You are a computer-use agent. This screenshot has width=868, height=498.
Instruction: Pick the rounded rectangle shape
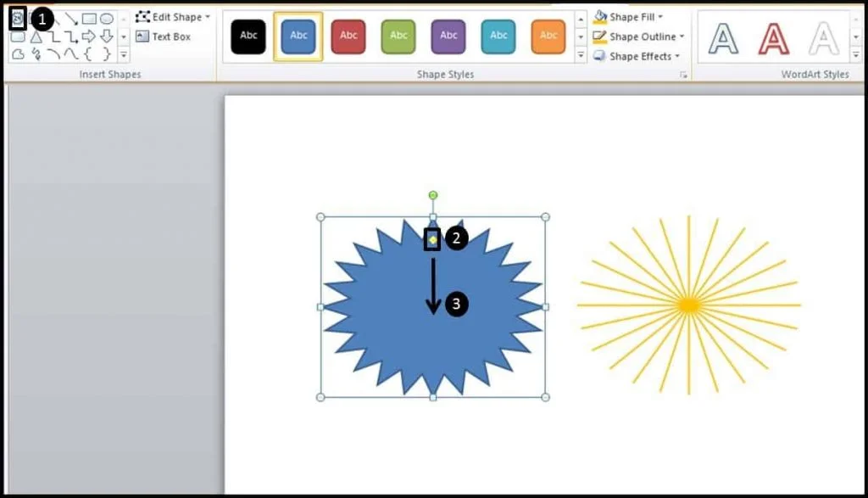[18, 37]
